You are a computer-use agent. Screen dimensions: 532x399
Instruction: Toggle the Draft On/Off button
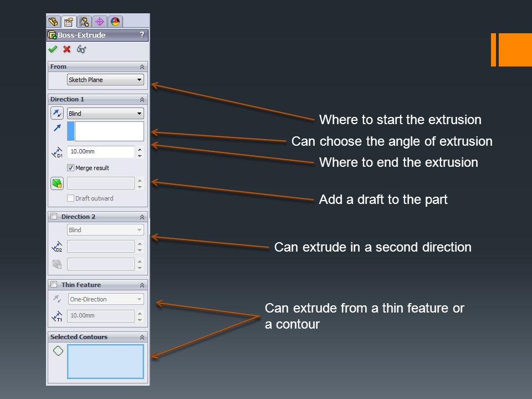click(57, 183)
